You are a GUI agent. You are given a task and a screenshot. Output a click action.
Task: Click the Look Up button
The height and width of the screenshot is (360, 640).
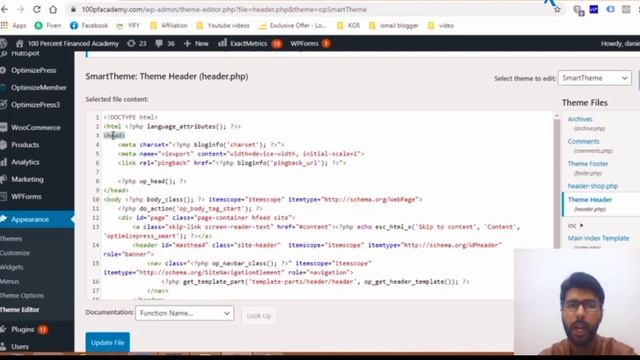[258, 316]
